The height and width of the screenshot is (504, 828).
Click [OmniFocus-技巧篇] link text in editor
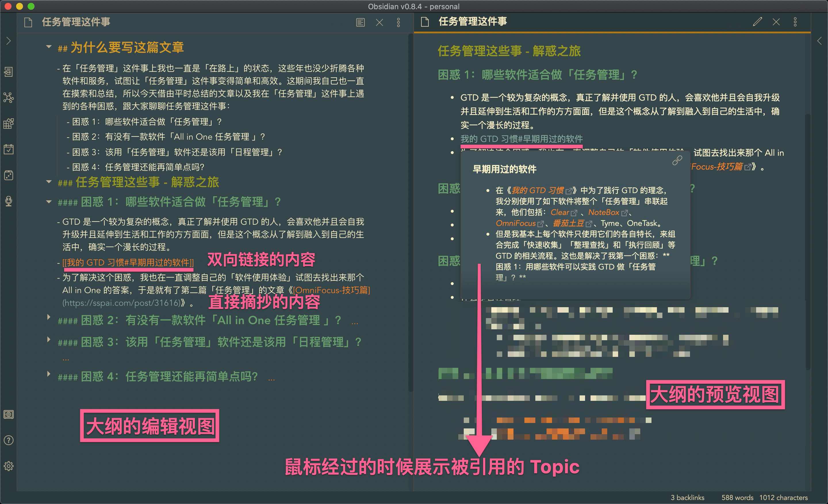click(x=331, y=290)
